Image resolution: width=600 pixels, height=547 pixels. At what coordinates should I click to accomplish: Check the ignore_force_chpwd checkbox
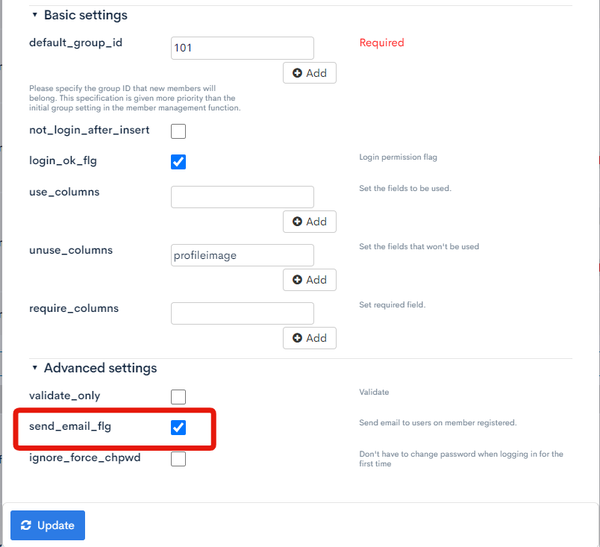(178, 459)
